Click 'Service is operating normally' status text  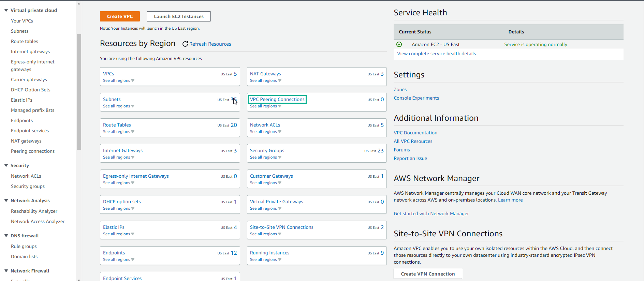tap(536, 44)
